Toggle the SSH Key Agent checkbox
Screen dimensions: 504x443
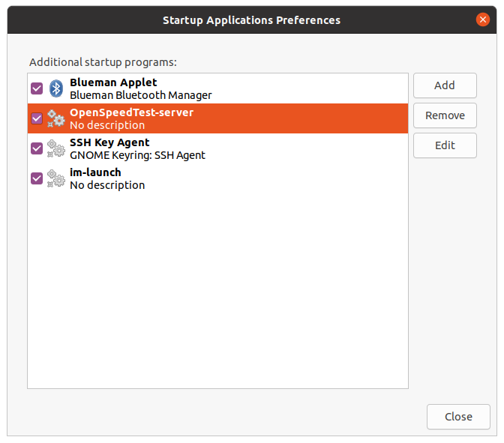[37, 148]
